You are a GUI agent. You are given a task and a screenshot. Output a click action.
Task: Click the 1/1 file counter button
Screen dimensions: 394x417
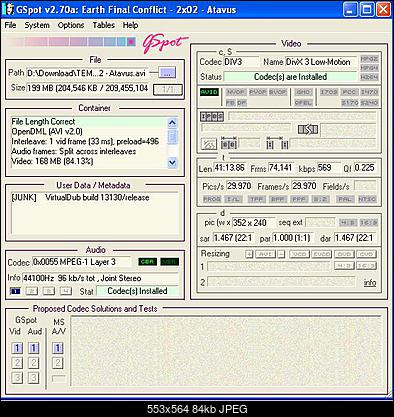(168, 90)
